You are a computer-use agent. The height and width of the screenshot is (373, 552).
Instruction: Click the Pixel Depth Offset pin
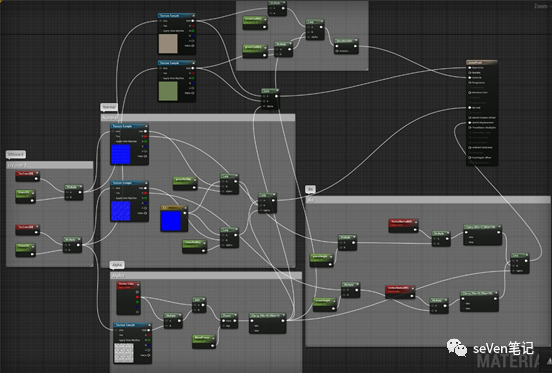point(470,157)
